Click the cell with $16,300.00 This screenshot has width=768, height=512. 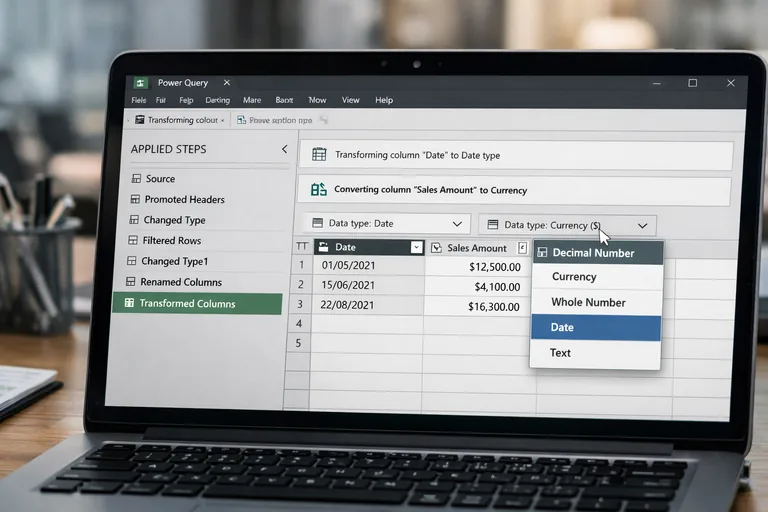477,307
